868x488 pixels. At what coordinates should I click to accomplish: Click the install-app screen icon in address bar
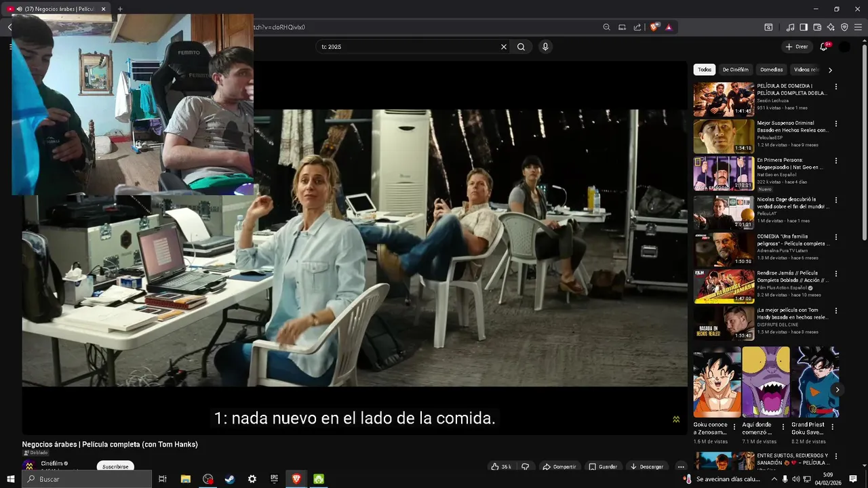(622, 27)
